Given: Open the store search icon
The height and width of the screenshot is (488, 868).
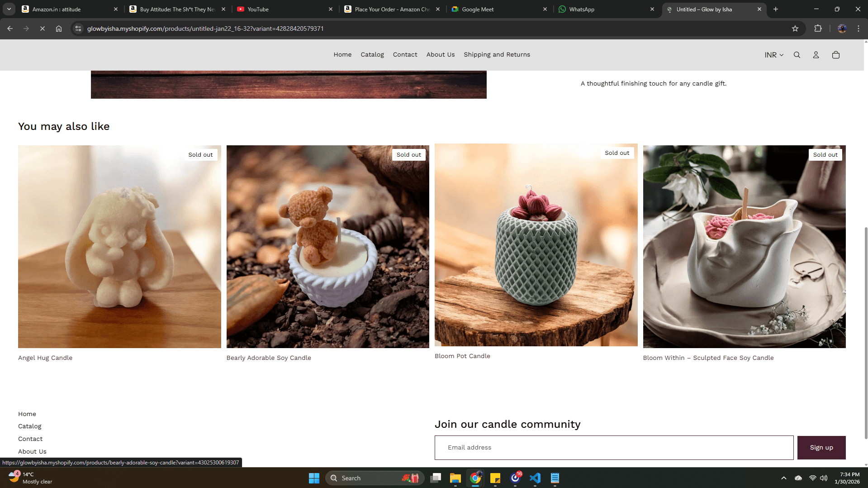Looking at the screenshot, I should point(797,55).
